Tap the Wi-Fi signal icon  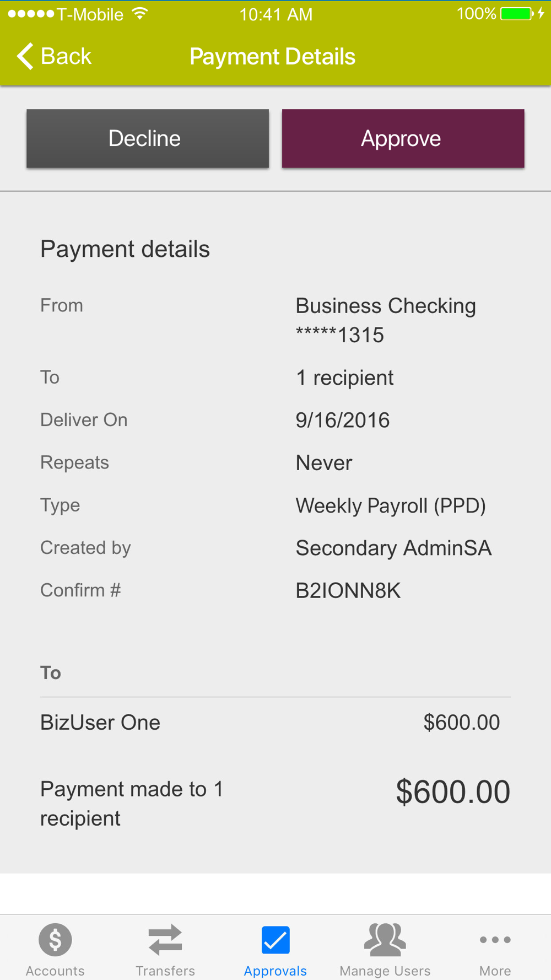pos(141,14)
